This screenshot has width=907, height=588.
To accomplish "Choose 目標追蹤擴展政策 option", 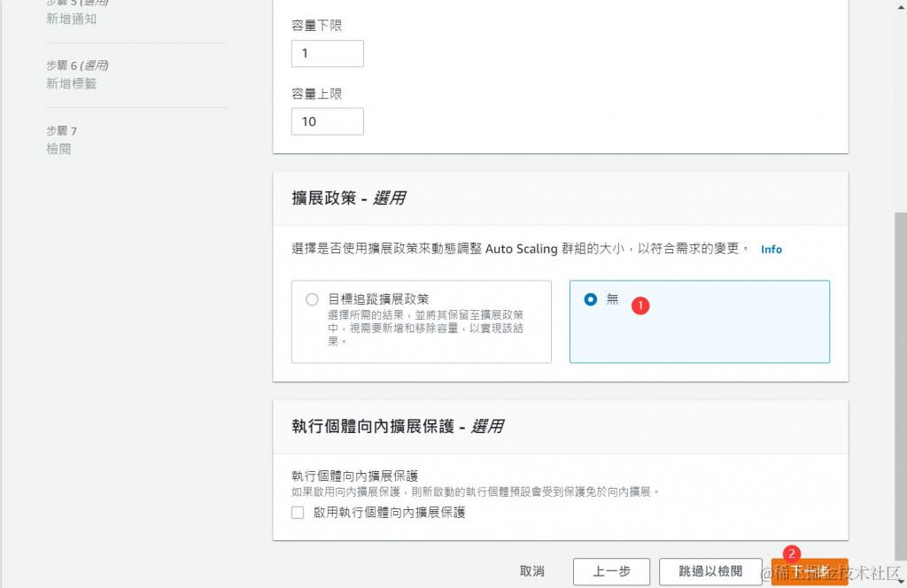I will 312,299.
